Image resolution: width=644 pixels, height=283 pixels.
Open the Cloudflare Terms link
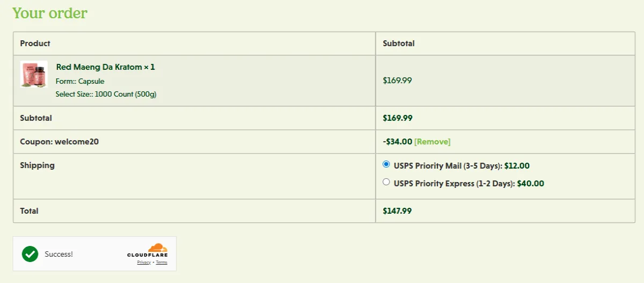(162, 263)
